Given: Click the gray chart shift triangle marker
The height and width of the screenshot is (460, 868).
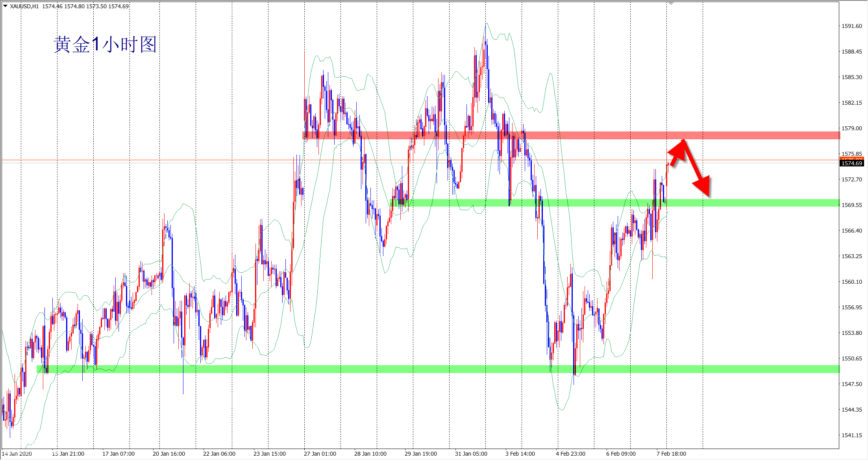Looking at the screenshot, I should coord(671,3).
